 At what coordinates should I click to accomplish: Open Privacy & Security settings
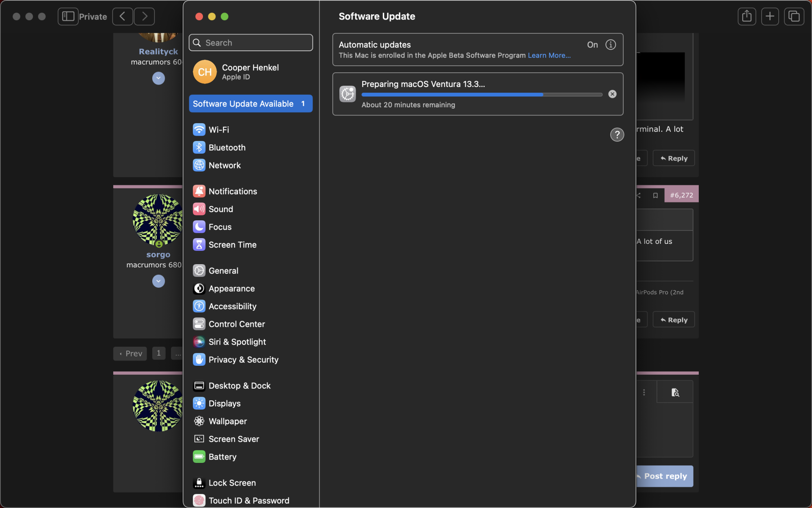[243, 360]
